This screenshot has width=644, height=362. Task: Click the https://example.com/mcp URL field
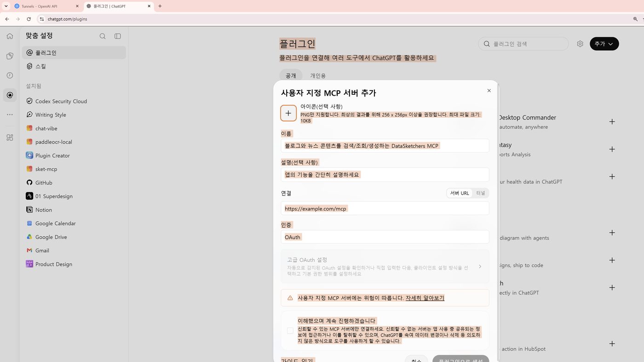click(x=385, y=208)
